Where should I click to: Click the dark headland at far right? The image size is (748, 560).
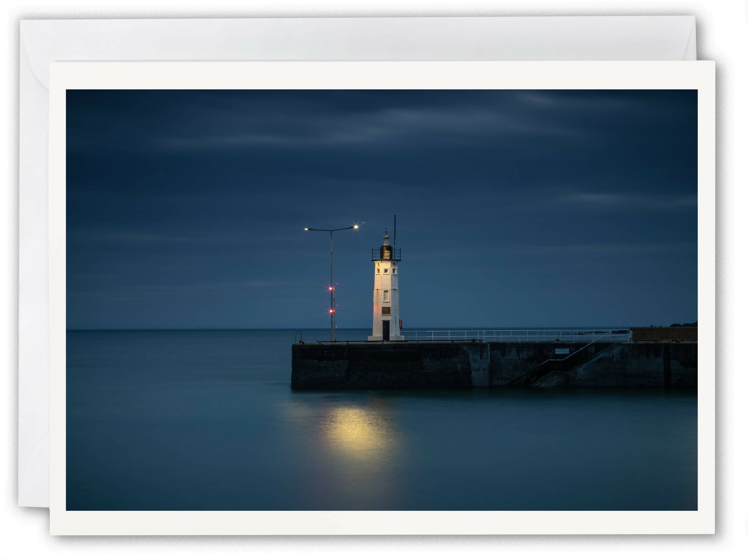click(x=685, y=324)
